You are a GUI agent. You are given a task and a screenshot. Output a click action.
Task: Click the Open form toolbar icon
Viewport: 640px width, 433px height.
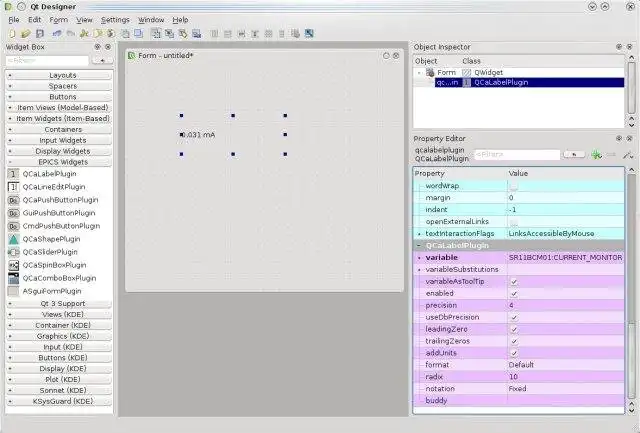click(26, 33)
